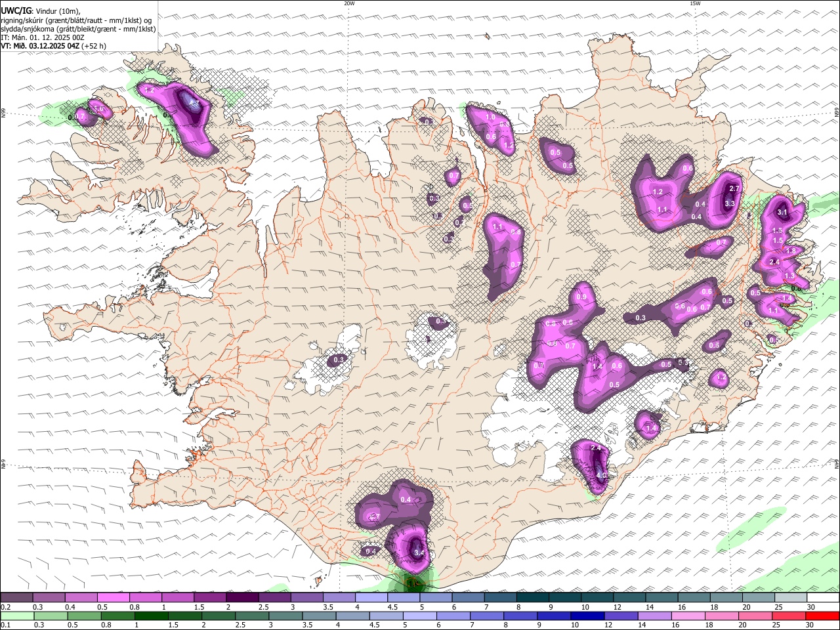Image resolution: width=840 pixels, height=630 pixels.
Task: Click the '30' label in the upper legend row
Action: 810,607
